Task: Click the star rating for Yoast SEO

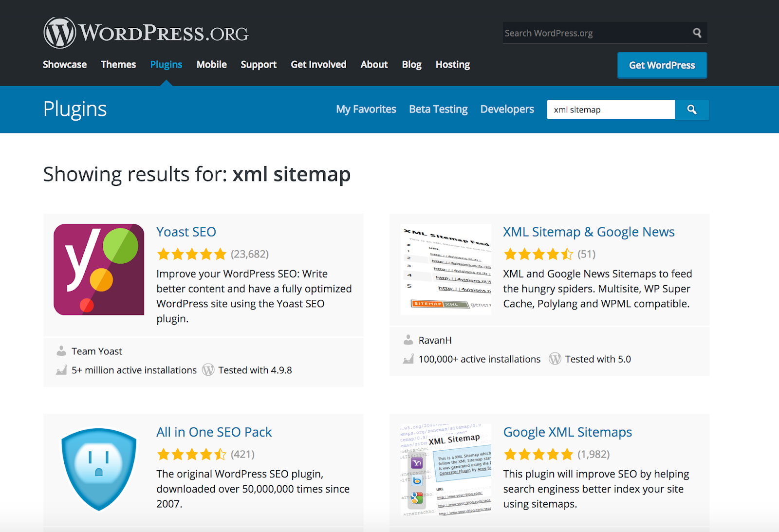Action: (192, 254)
